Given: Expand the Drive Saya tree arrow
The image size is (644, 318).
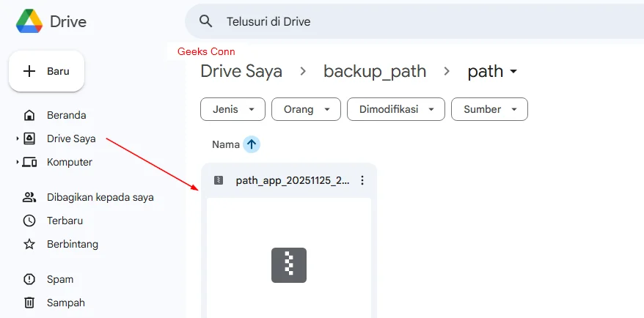Looking at the screenshot, I should click(x=18, y=138).
